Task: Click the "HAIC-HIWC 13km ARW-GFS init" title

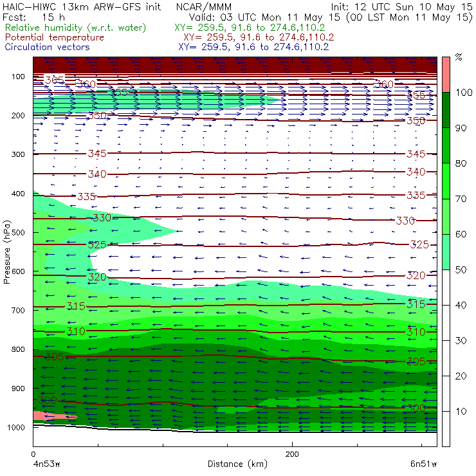Action: (82, 7)
